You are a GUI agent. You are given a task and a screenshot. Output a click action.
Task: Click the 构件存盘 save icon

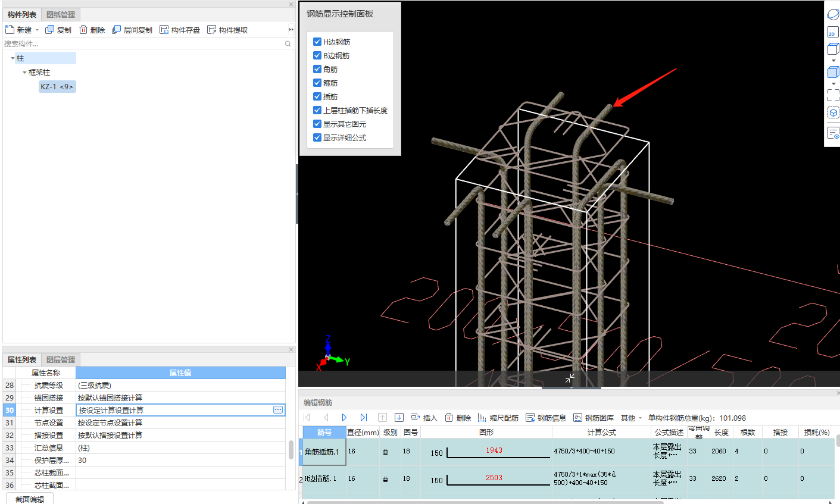click(x=164, y=30)
